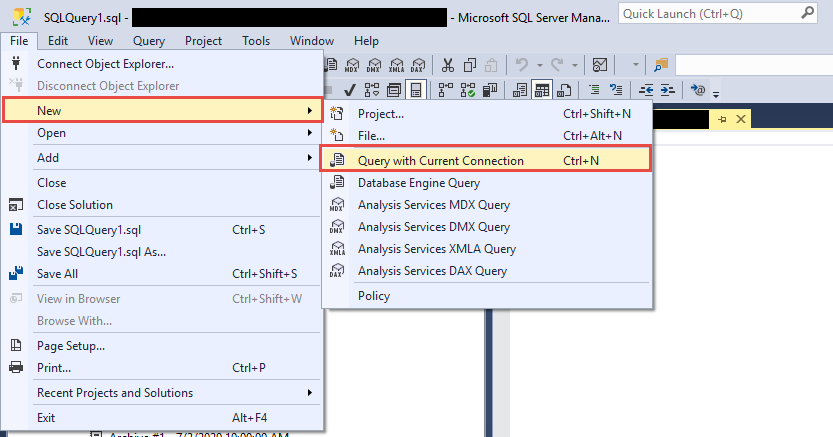
Task: Click the Cut scissors icon in toolbar
Action: coord(447,65)
